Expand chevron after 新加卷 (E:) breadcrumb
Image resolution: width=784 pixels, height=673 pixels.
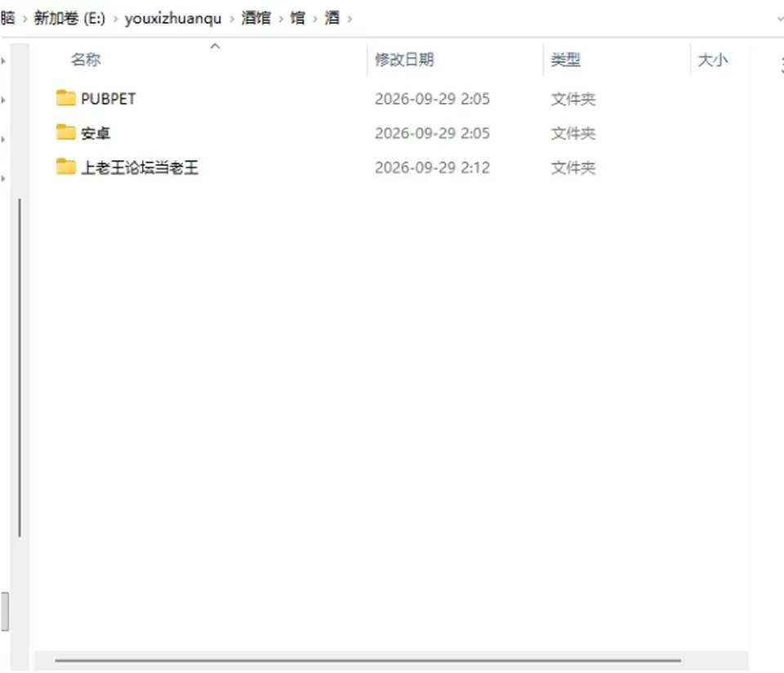(115, 19)
